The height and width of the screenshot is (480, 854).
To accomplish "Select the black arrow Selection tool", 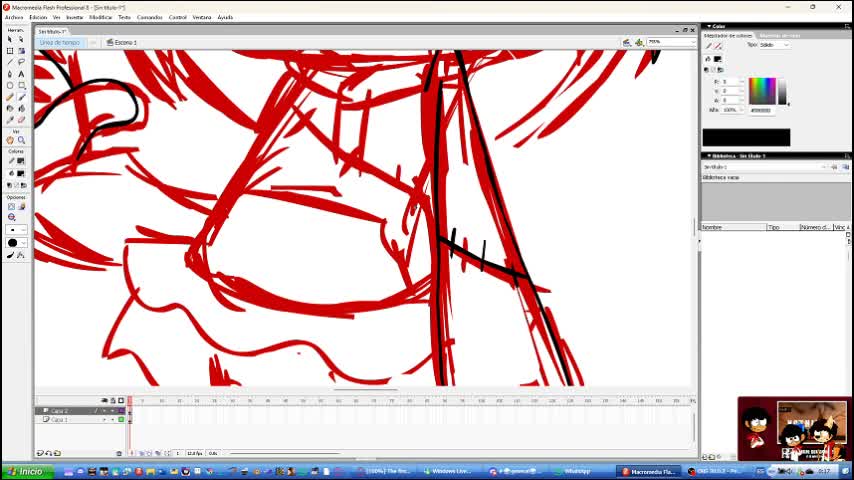I will (10, 39).
